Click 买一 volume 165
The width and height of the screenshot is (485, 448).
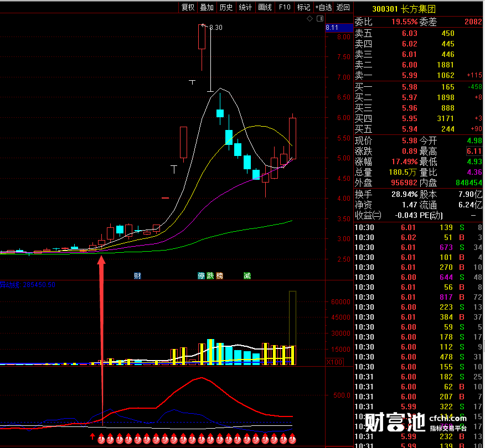(447, 87)
